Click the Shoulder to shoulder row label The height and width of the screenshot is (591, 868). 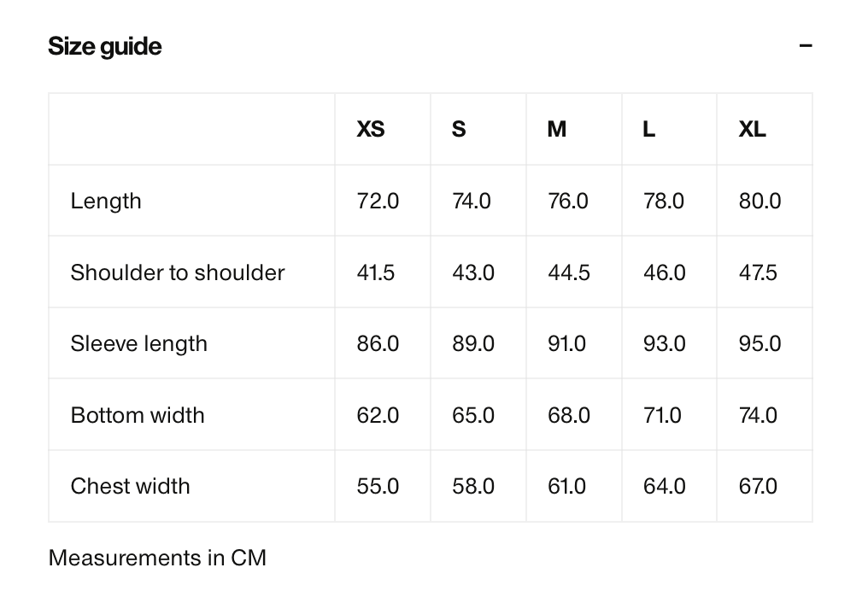pyautogui.click(x=178, y=272)
